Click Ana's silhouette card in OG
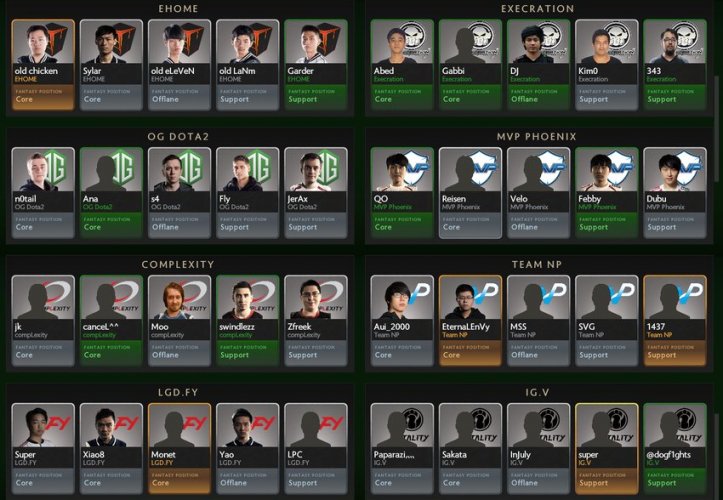Viewport: 723px width, 500px height. pyautogui.click(x=111, y=193)
